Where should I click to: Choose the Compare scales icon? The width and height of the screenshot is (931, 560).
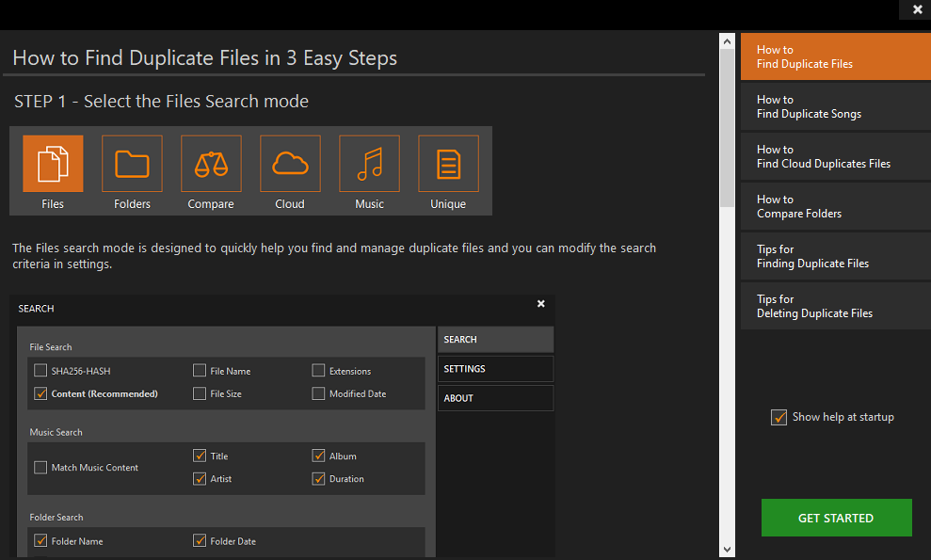point(211,165)
